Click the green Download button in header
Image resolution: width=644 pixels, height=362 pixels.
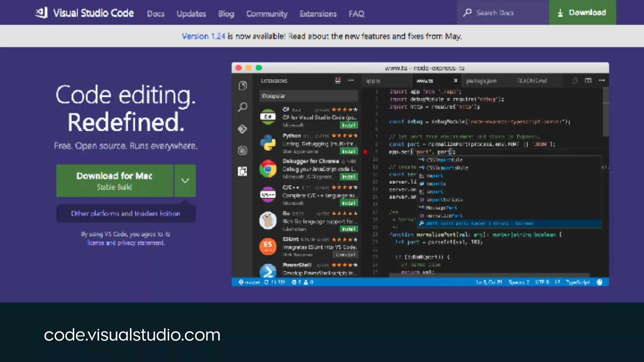click(x=582, y=12)
